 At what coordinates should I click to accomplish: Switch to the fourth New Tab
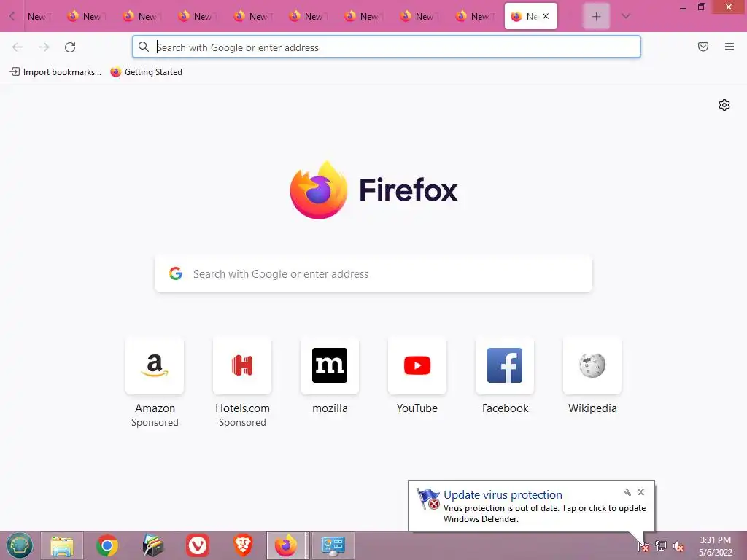point(197,16)
